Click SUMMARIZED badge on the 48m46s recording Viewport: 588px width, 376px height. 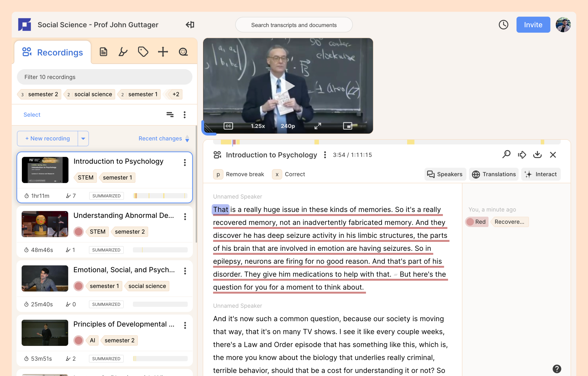coord(106,250)
